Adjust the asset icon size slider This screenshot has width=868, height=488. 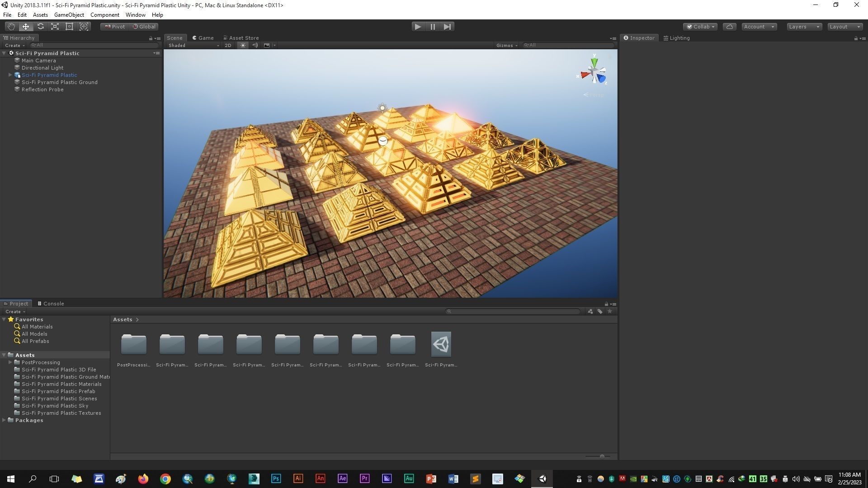coord(602,457)
